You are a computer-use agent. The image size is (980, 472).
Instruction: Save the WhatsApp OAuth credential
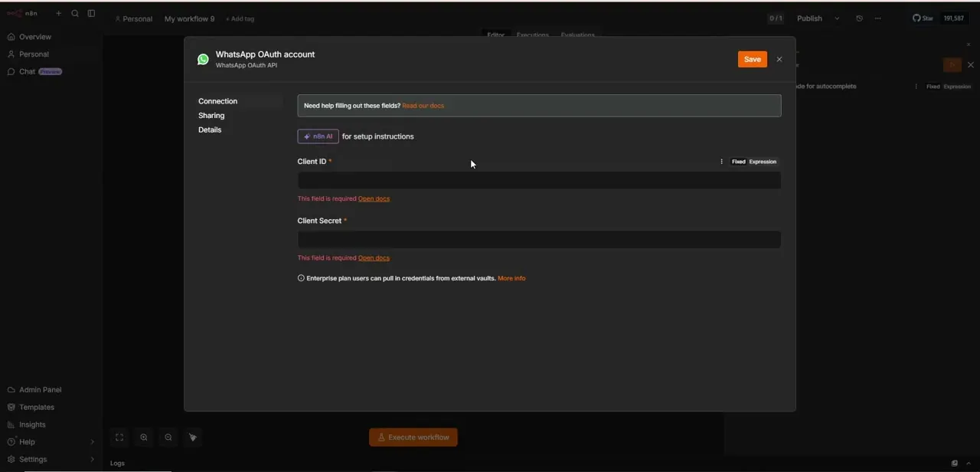coord(753,59)
